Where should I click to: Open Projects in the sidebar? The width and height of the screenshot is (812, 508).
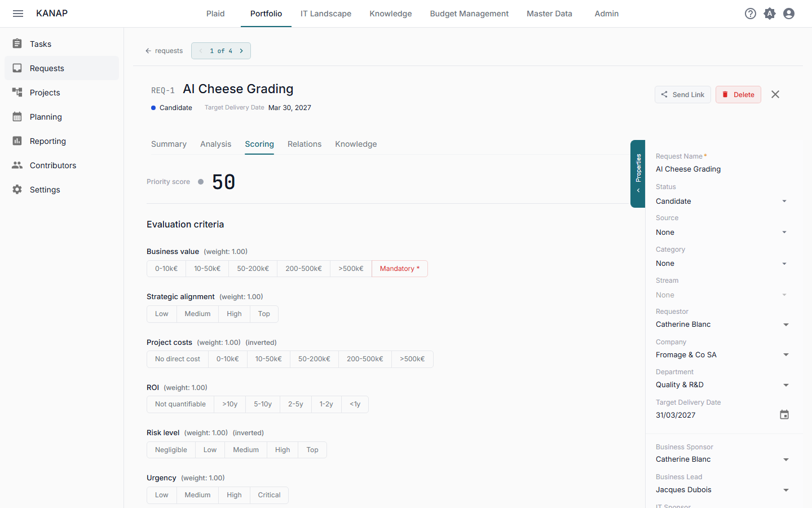(62, 93)
